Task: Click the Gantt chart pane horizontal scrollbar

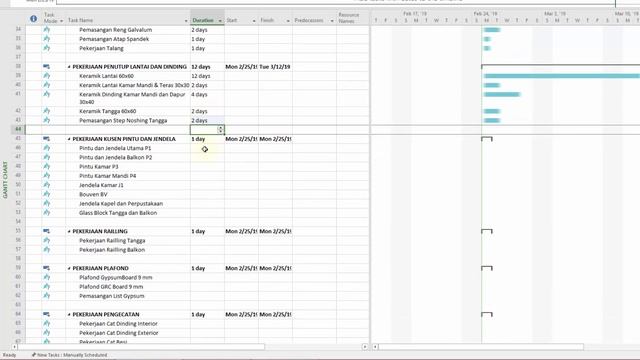Action: point(481,347)
